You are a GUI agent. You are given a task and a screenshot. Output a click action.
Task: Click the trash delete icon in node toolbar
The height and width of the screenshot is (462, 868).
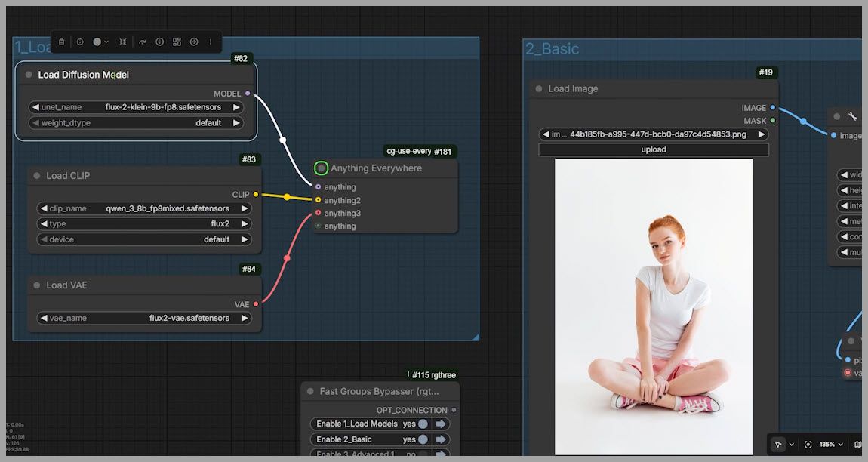62,42
